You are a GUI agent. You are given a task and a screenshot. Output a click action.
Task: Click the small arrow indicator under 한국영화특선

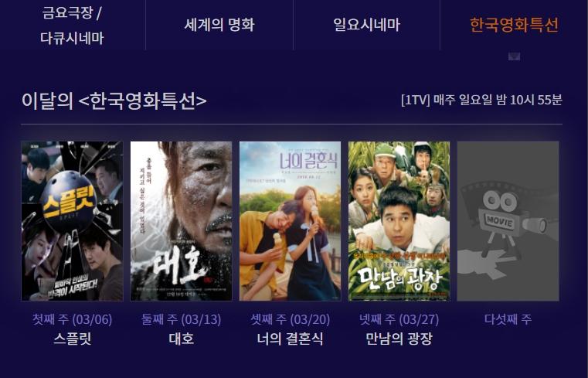(x=514, y=56)
